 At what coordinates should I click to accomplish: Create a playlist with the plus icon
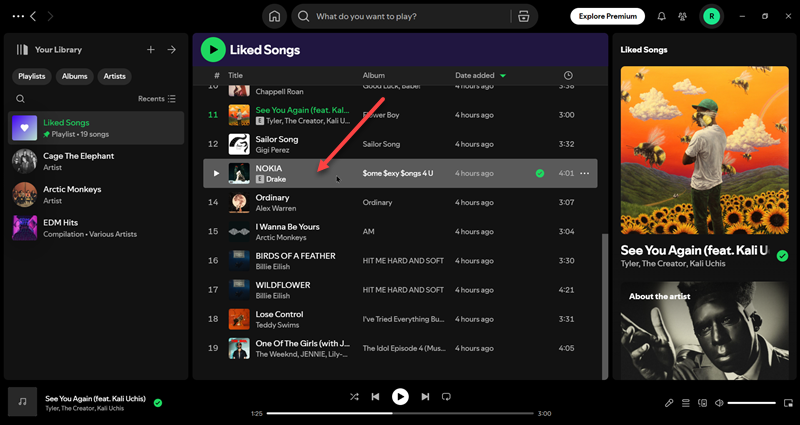[x=151, y=49]
